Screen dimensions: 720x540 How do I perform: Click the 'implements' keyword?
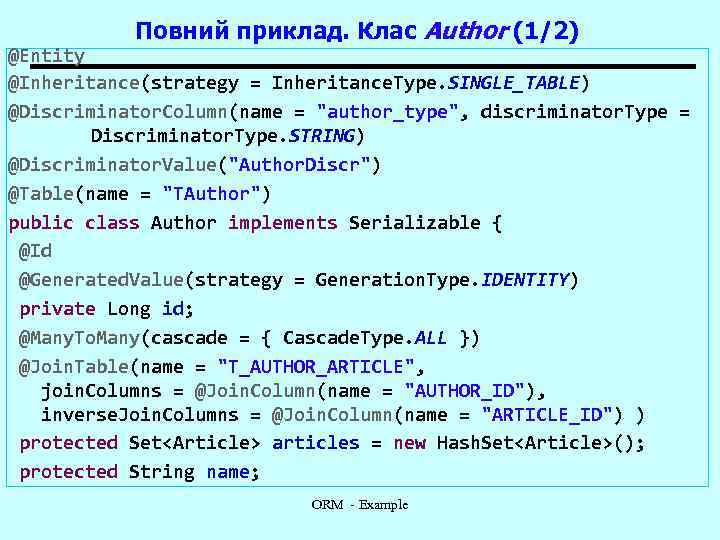(282, 223)
